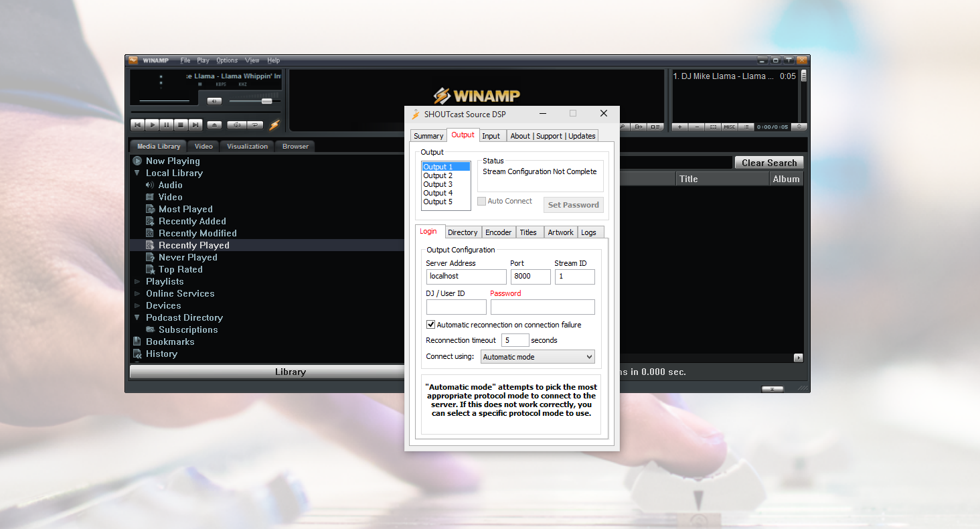This screenshot has height=529, width=980.
Task: Select Recently Added smart view
Action: [x=192, y=221]
